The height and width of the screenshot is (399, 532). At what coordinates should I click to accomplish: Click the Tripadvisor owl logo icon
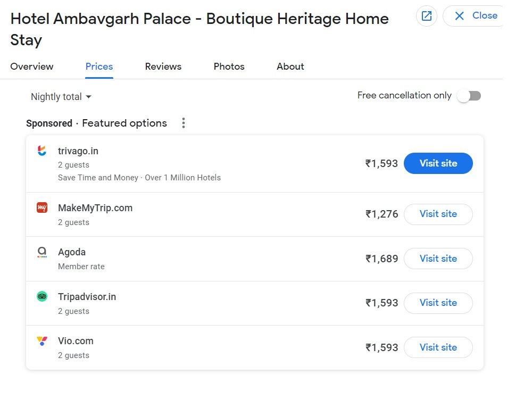pos(42,296)
